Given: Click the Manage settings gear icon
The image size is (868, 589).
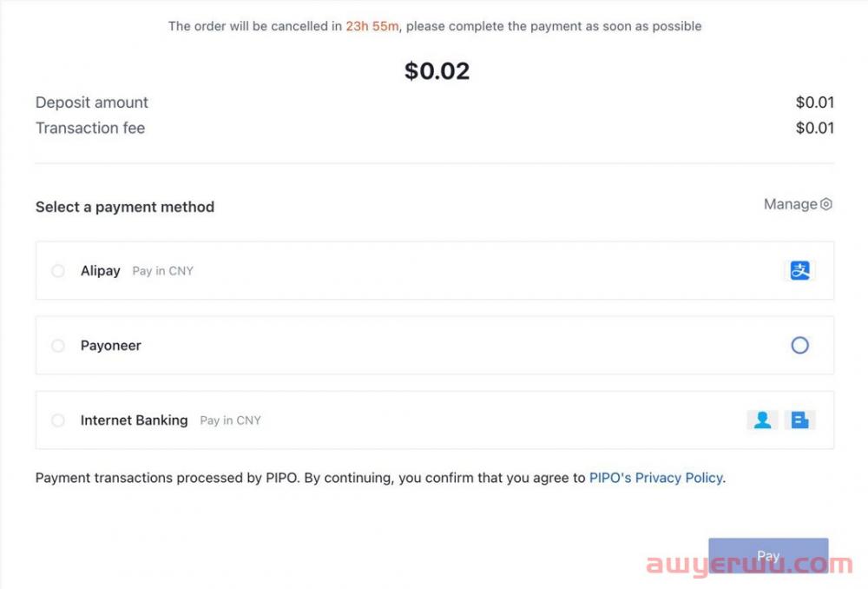Looking at the screenshot, I should 826,205.
